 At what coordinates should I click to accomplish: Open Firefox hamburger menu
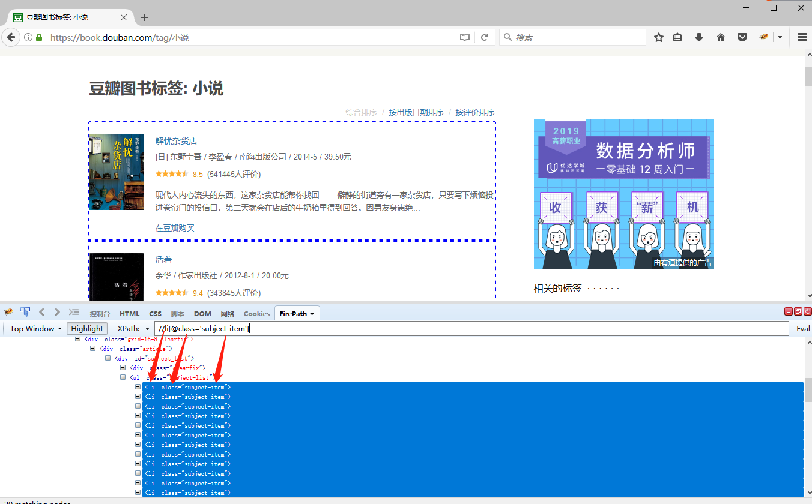[802, 37]
